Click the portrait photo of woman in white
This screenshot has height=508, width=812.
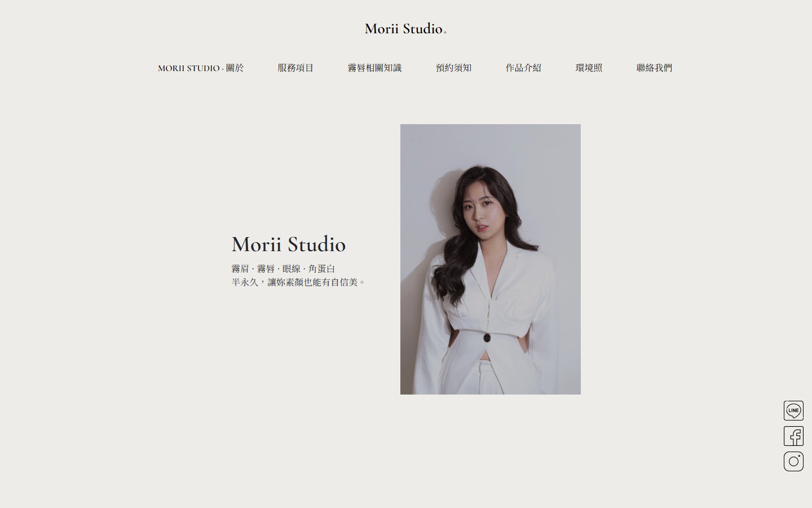(x=491, y=259)
